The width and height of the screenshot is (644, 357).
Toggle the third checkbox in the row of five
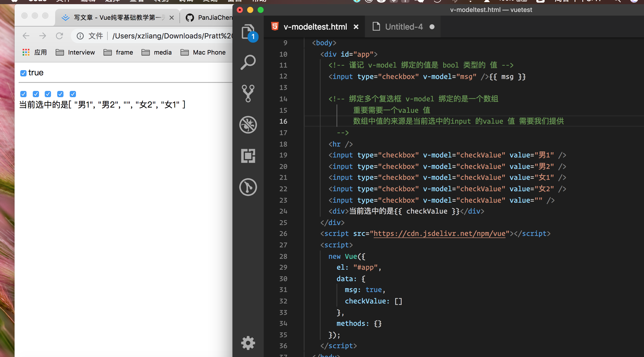point(48,94)
